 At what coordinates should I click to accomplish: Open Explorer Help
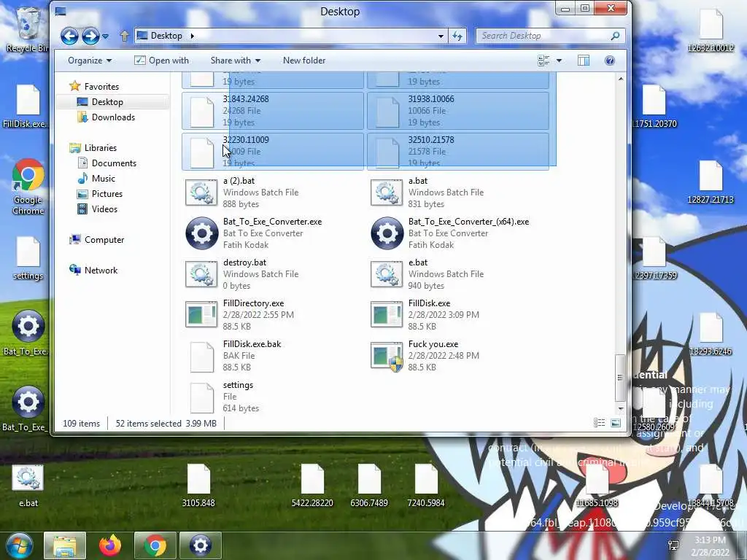tap(609, 61)
